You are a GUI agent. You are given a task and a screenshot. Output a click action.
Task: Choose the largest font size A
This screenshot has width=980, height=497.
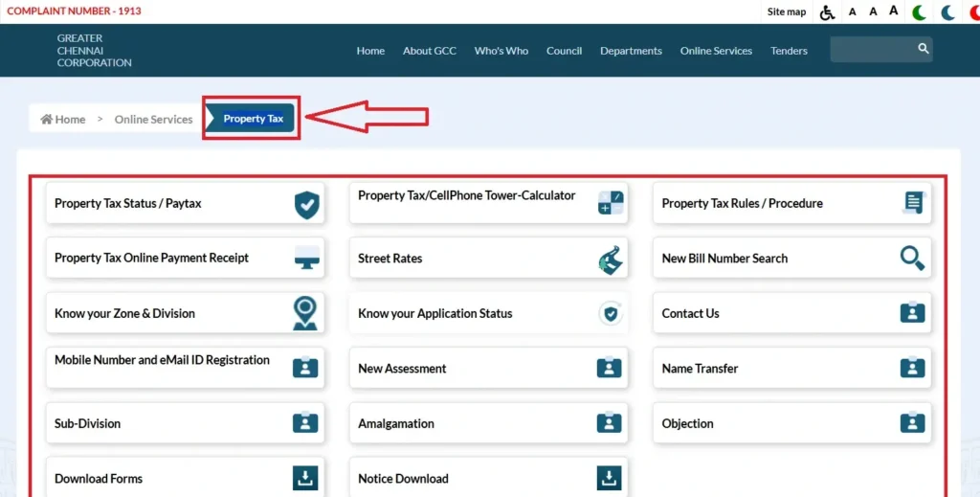[x=894, y=11]
